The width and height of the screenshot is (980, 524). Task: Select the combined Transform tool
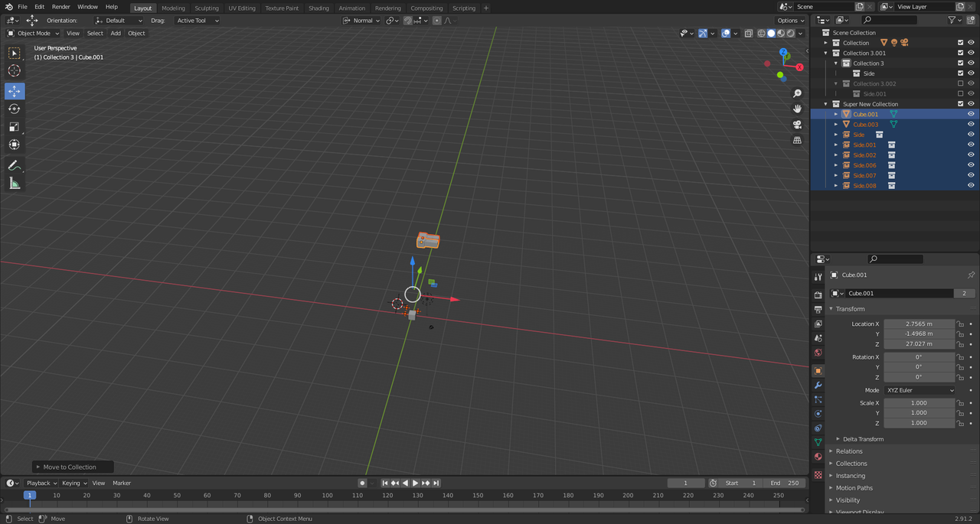tap(15, 145)
